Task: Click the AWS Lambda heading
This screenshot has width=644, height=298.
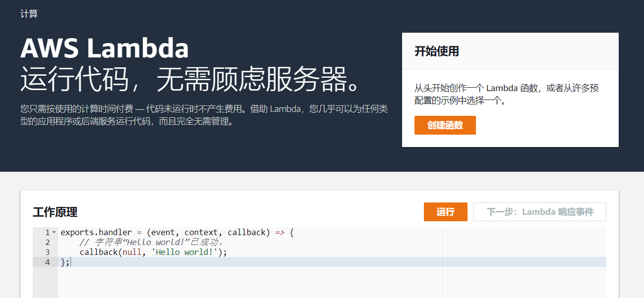Action: click(105, 49)
